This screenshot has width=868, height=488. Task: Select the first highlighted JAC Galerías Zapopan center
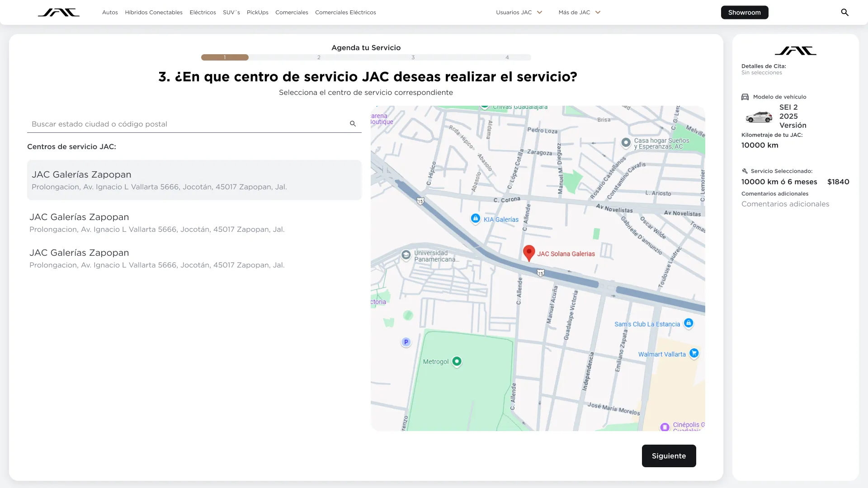(194, 180)
